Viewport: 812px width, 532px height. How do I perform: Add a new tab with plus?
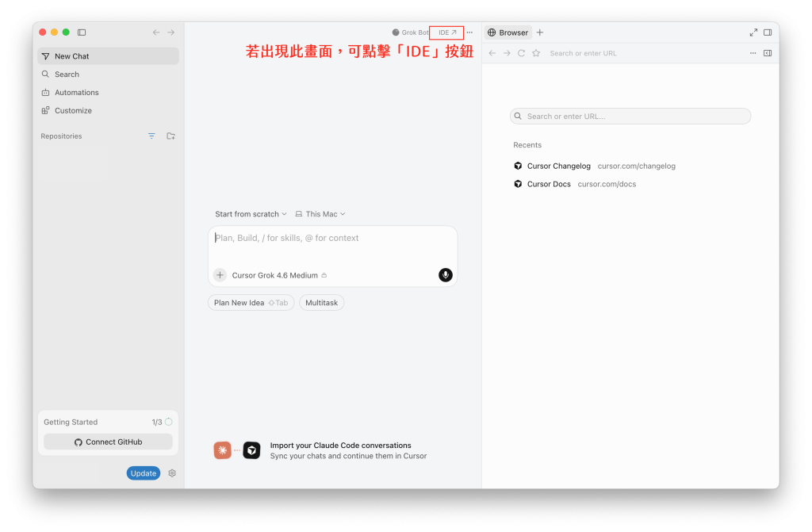point(539,33)
